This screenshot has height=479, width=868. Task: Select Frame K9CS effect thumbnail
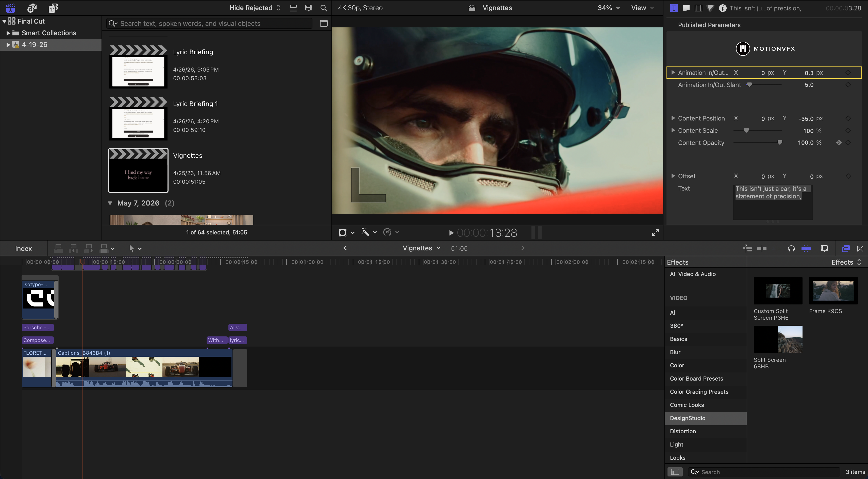[833, 291]
